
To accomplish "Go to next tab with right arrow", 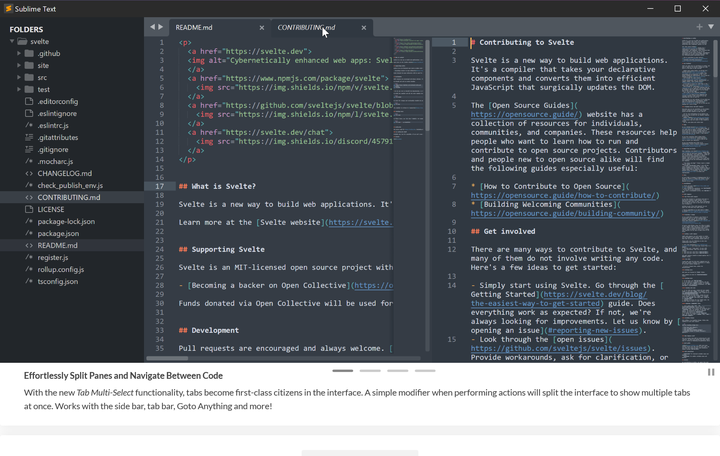I will pyautogui.click(x=161, y=27).
